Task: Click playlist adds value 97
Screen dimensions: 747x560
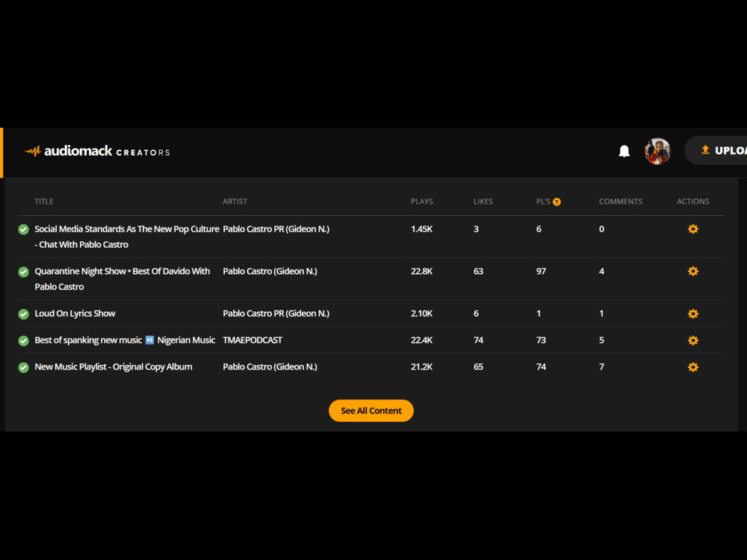Action: 541,272
